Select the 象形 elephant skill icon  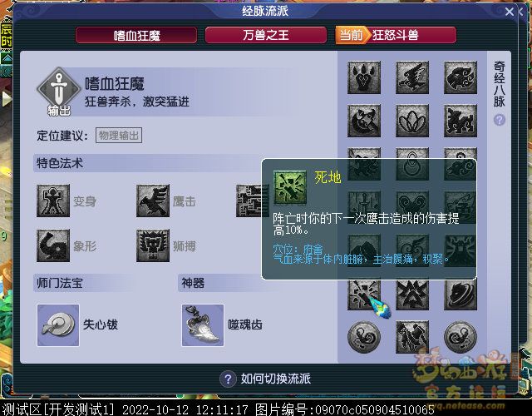53,245
